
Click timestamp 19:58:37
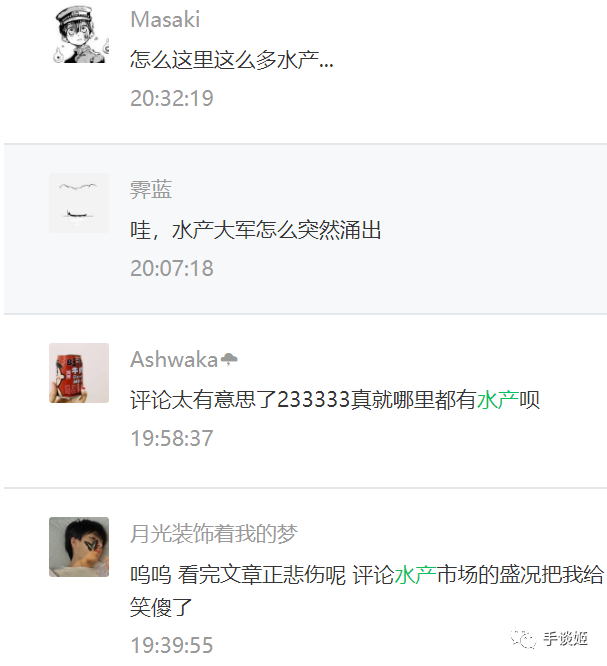[x=172, y=438]
